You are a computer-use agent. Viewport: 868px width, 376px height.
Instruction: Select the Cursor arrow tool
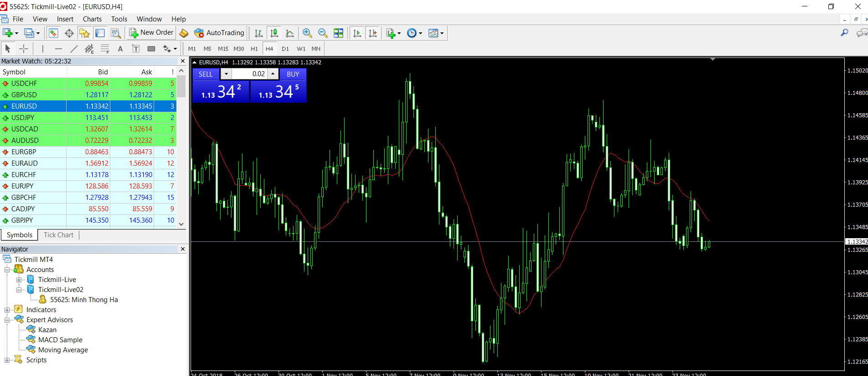(7, 48)
